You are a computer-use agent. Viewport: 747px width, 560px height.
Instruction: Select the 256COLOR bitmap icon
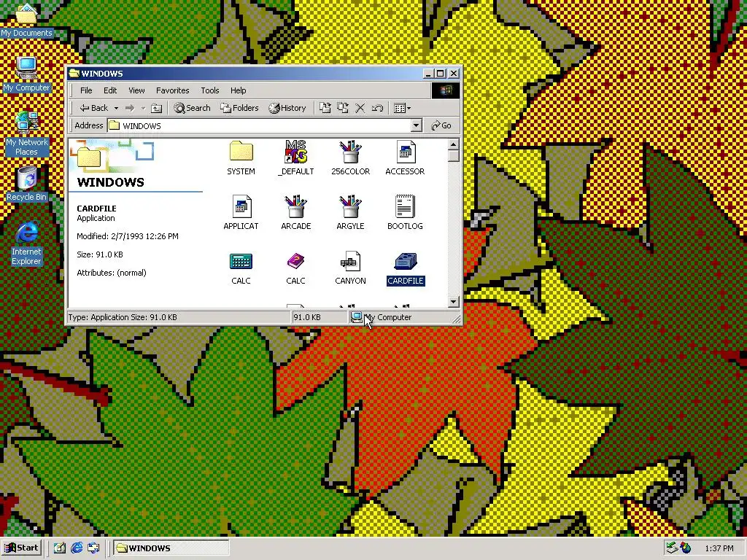coord(351,152)
